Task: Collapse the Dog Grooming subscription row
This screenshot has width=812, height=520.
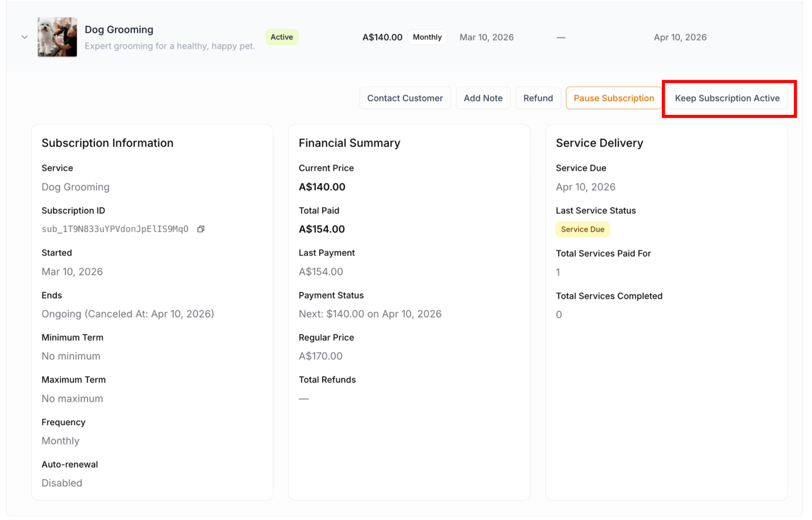Action: [25, 37]
